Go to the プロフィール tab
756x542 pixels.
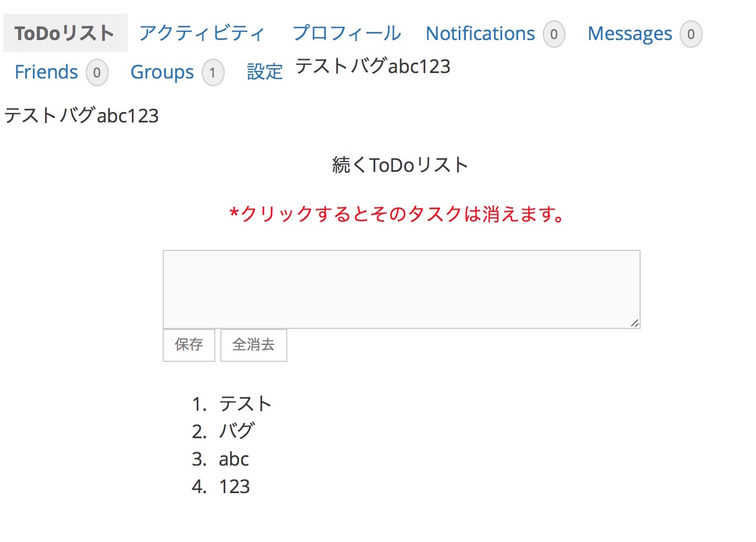347,33
